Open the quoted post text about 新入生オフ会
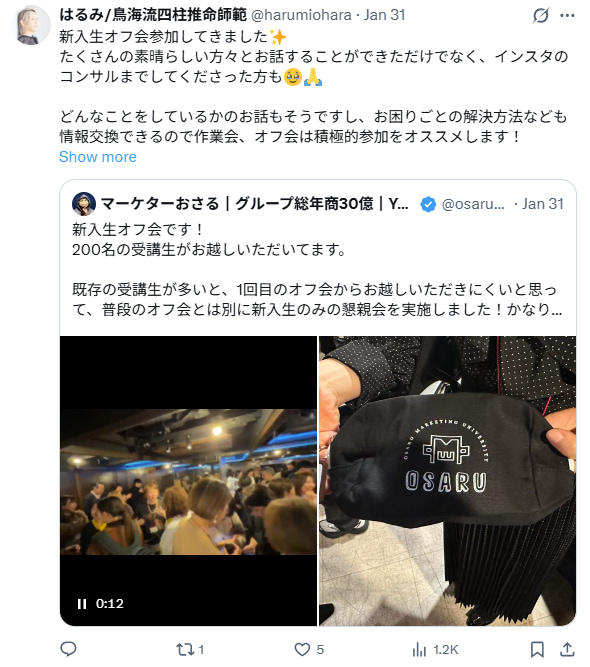This screenshot has width=590, height=667. pos(317,269)
